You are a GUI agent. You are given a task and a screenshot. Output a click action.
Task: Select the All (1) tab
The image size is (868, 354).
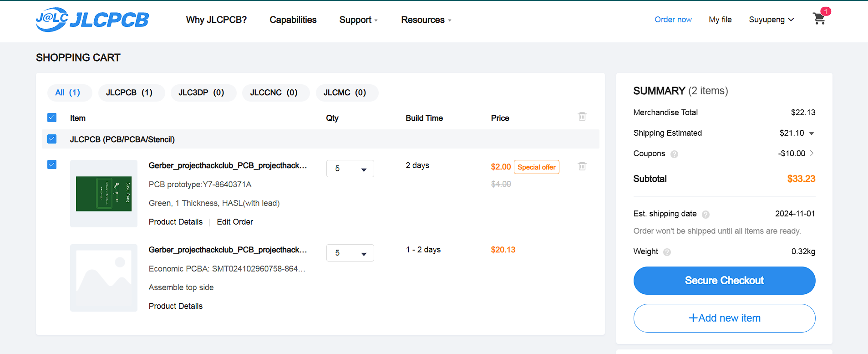point(70,92)
